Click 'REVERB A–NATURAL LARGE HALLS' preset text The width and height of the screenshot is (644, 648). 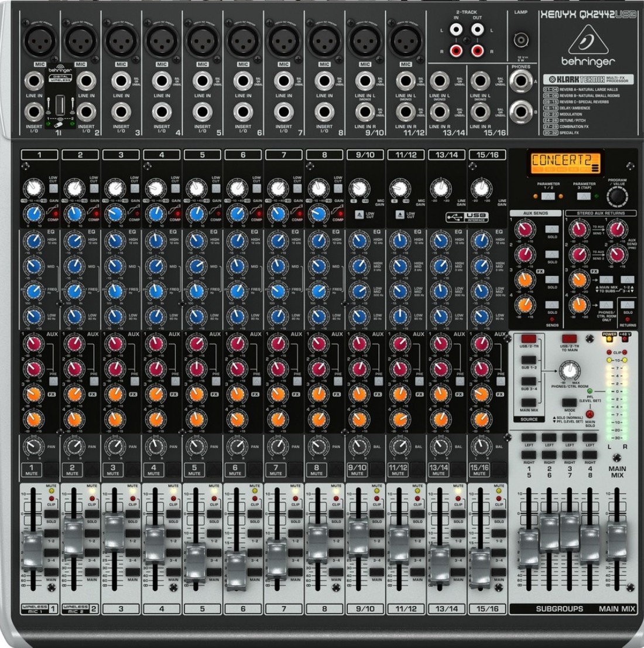pos(588,89)
